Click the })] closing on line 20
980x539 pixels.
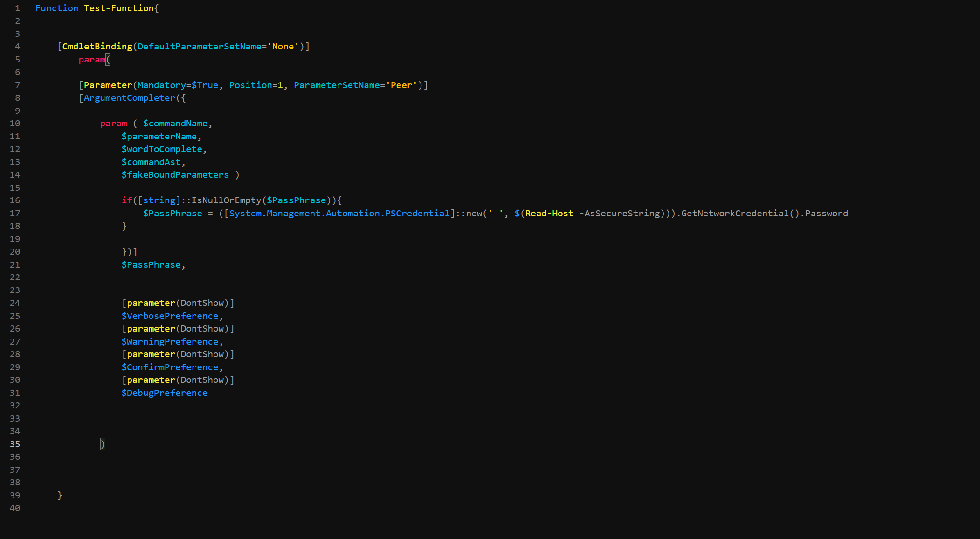pos(130,252)
